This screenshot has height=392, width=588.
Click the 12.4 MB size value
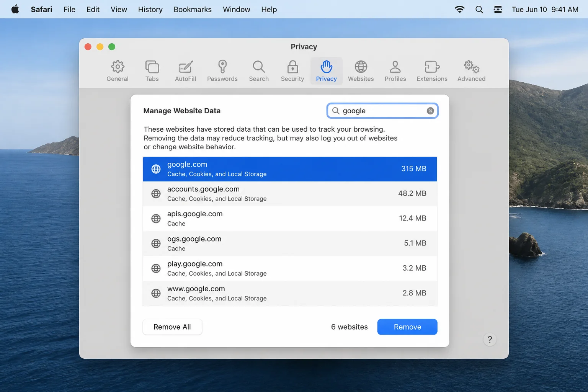(x=412, y=218)
